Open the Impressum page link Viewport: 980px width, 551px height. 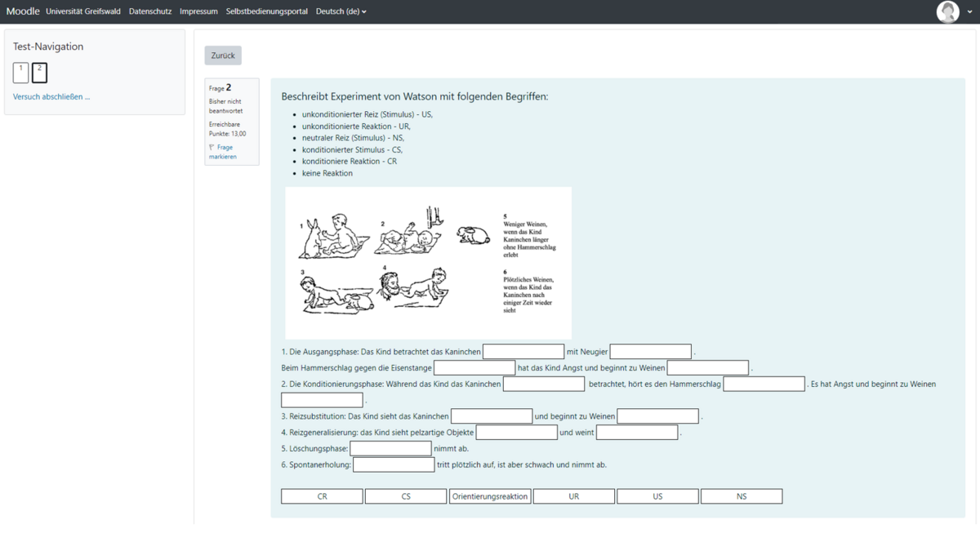click(x=198, y=11)
